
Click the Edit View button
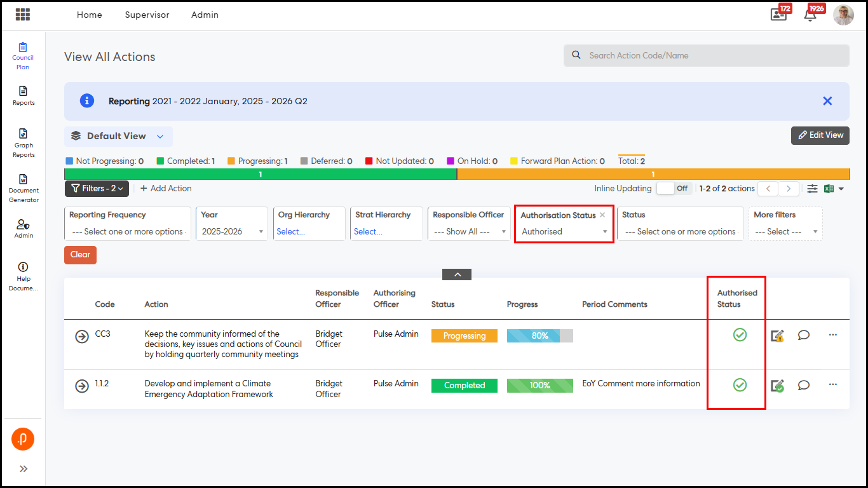click(820, 135)
